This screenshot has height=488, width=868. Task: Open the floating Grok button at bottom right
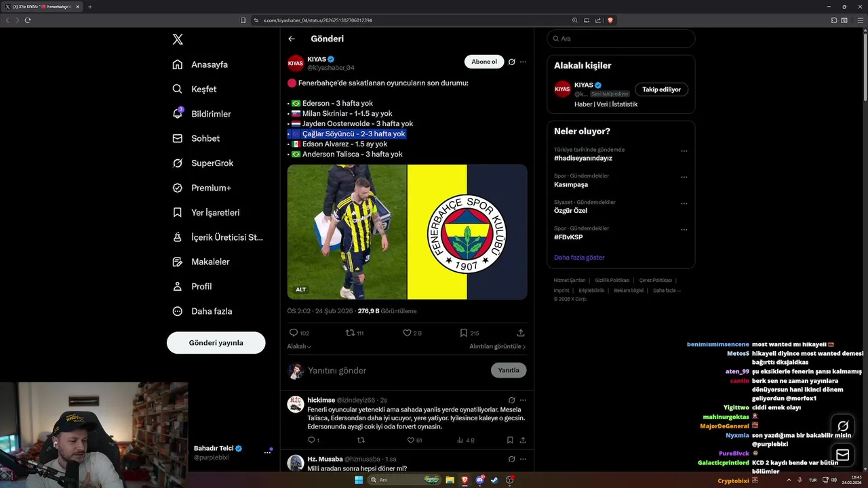click(x=843, y=426)
